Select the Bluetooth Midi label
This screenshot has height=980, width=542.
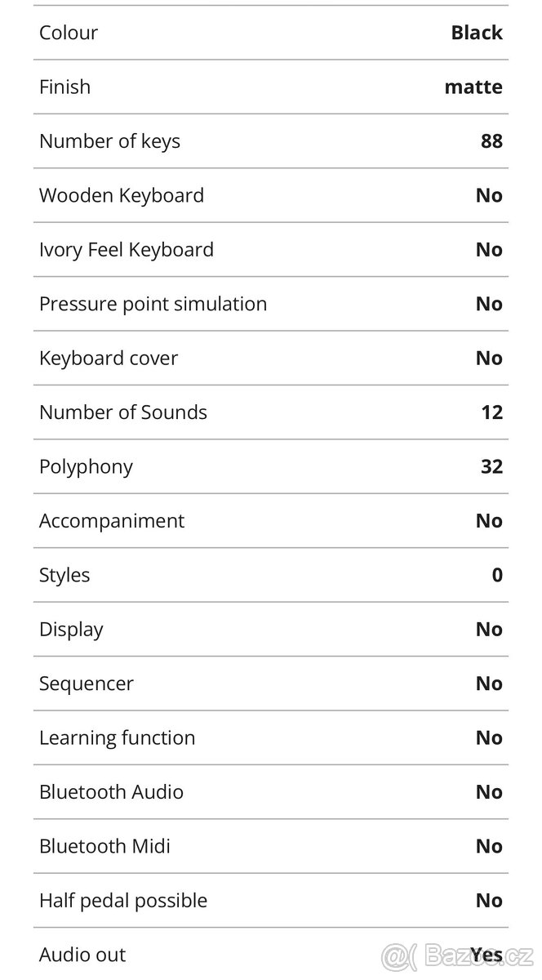(104, 846)
